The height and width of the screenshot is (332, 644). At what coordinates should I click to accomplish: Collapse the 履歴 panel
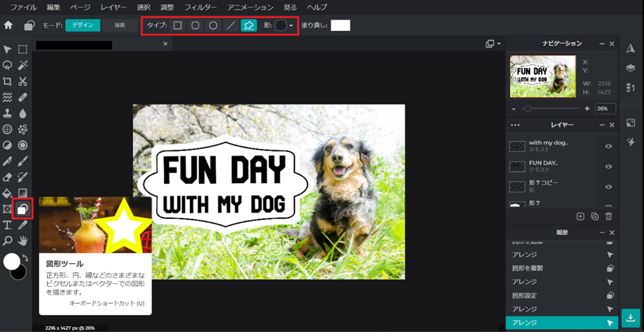point(601,233)
